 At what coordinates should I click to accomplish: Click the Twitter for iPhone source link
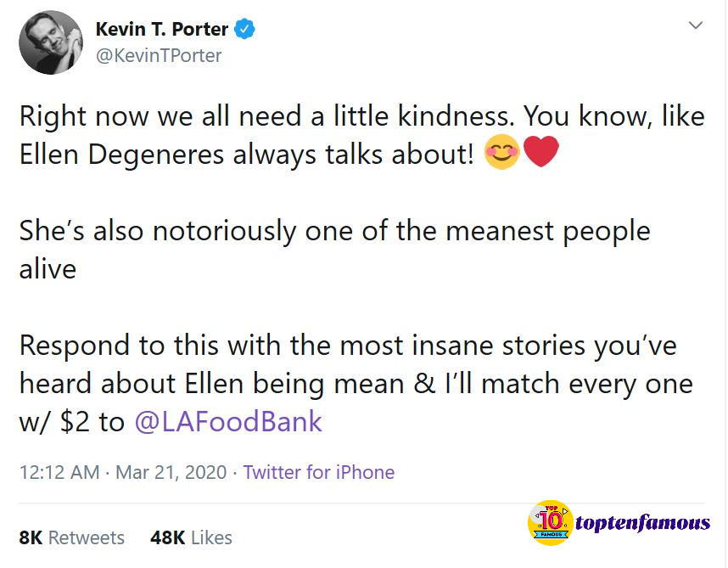coord(318,472)
